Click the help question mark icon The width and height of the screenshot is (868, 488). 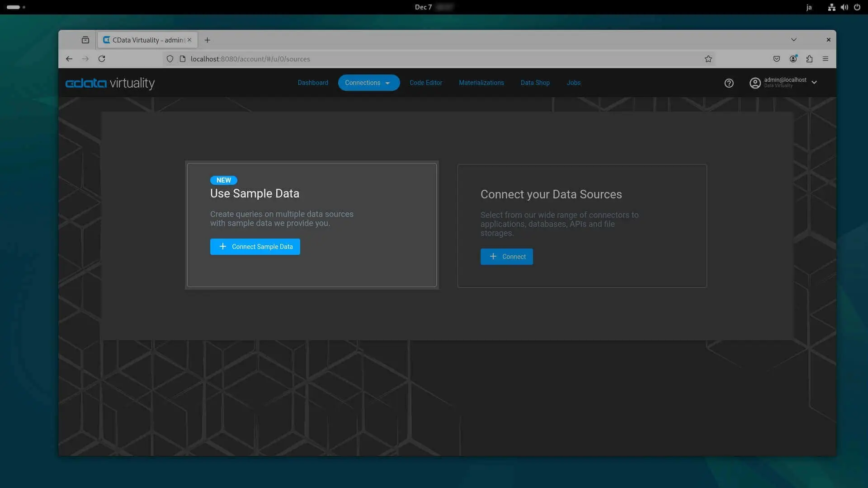click(x=729, y=83)
